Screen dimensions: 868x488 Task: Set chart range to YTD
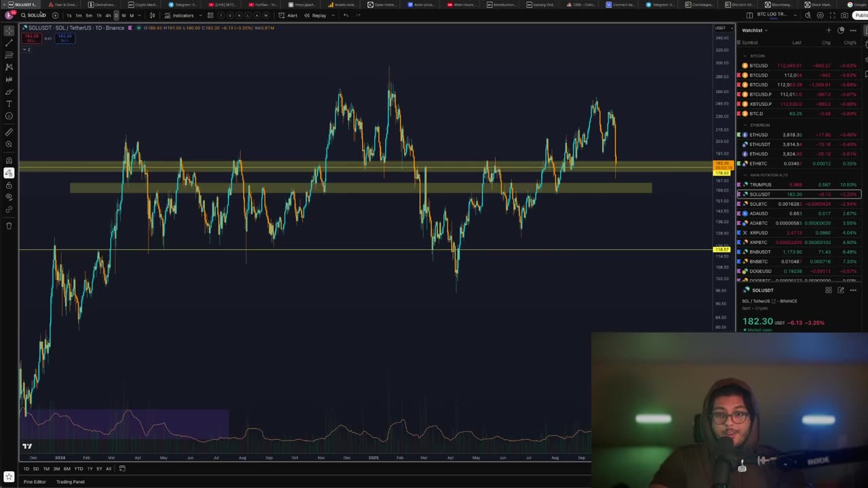pos(78,468)
